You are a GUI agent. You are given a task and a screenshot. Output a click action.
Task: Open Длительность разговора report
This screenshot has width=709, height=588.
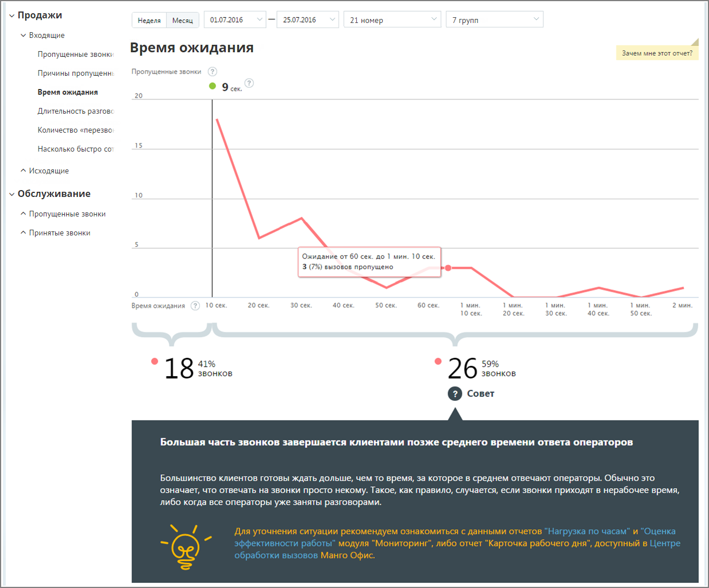pyautogui.click(x=75, y=111)
